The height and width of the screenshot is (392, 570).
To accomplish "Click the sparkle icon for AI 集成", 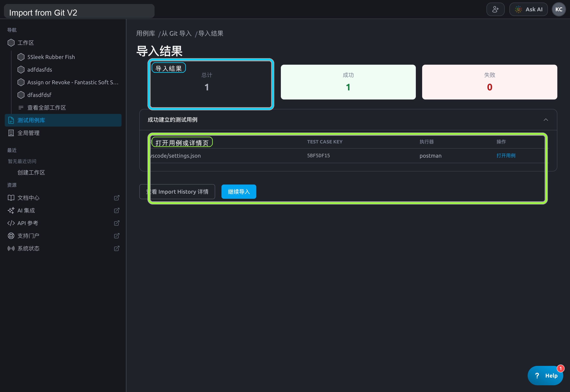I will pos(11,210).
